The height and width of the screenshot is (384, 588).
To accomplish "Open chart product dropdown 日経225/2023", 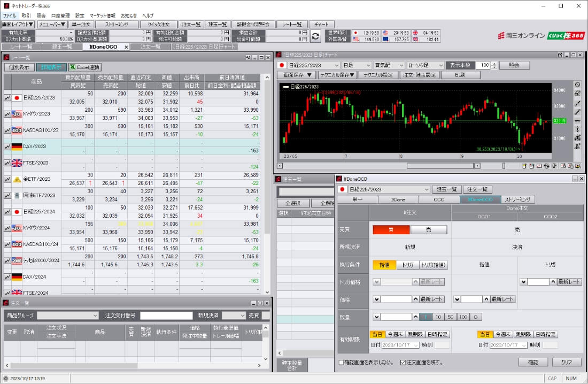I will coord(314,65).
